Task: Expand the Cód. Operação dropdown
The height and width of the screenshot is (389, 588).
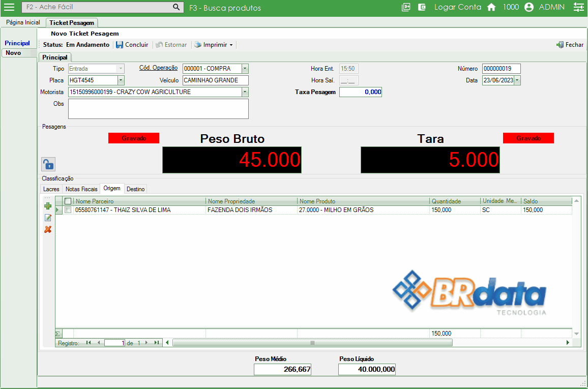Action: coord(245,69)
